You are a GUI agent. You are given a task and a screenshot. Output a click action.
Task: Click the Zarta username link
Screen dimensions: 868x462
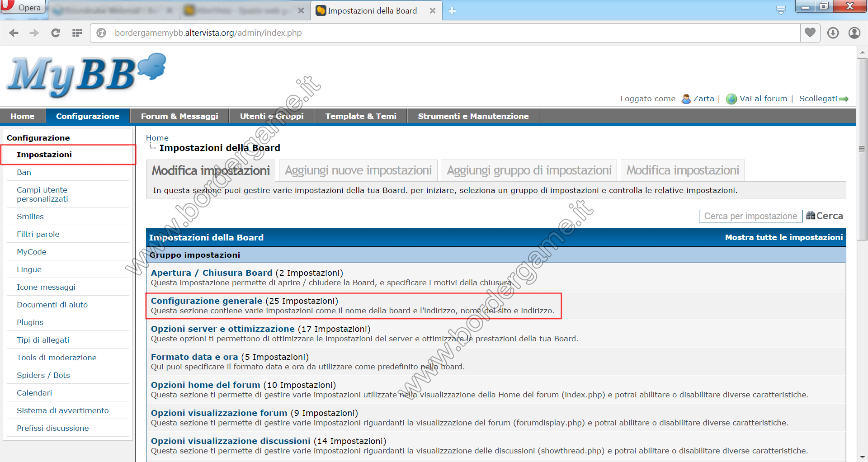[704, 99]
